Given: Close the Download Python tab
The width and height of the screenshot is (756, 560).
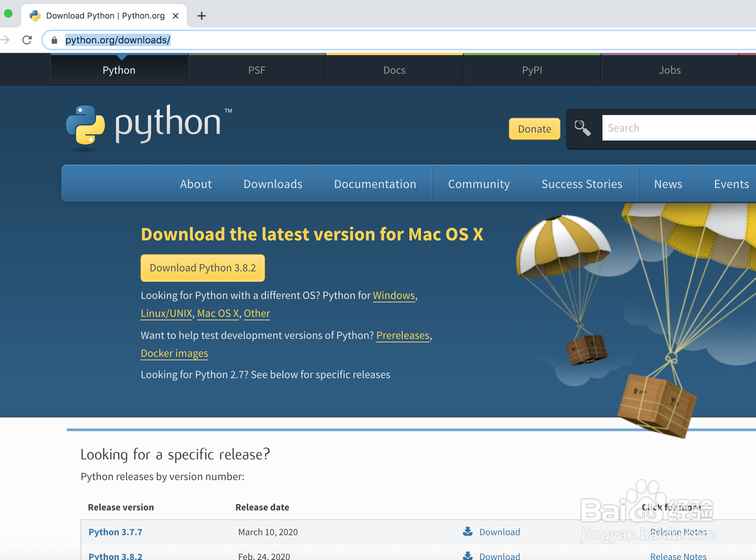Looking at the screenshot, I should [x=176, y=16].
